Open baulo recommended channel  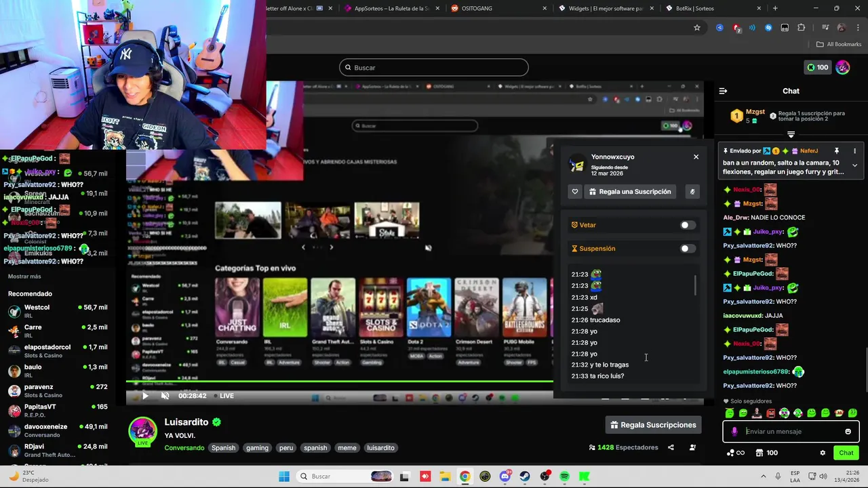tap(58, 371)
